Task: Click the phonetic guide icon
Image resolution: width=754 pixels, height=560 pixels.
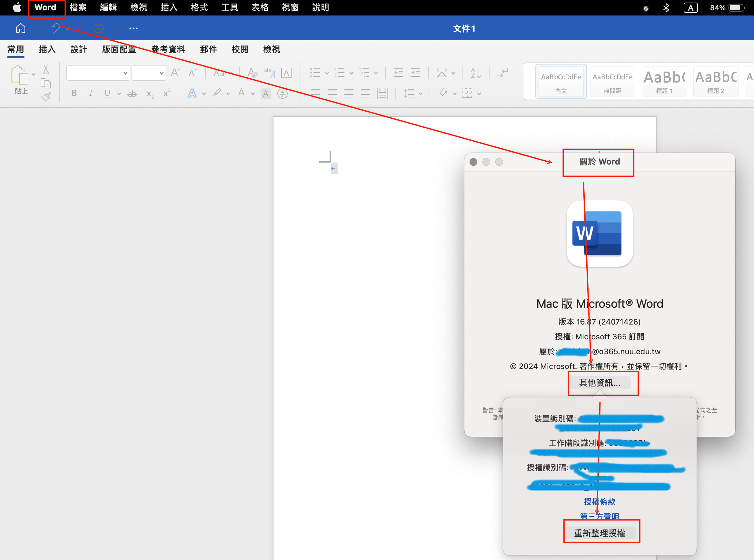Action: pyautogui.click(x=270, y=73)
